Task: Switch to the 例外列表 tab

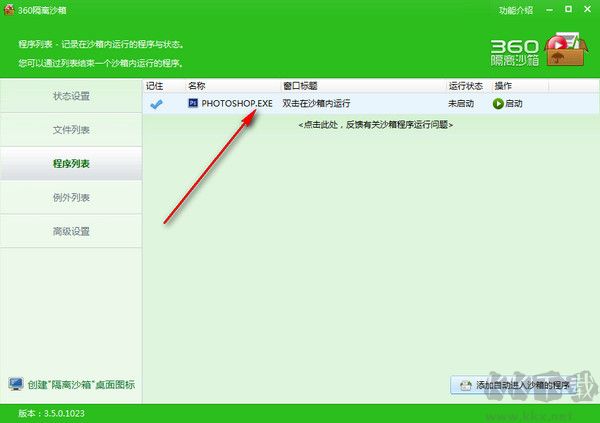Action: (71, 198)
